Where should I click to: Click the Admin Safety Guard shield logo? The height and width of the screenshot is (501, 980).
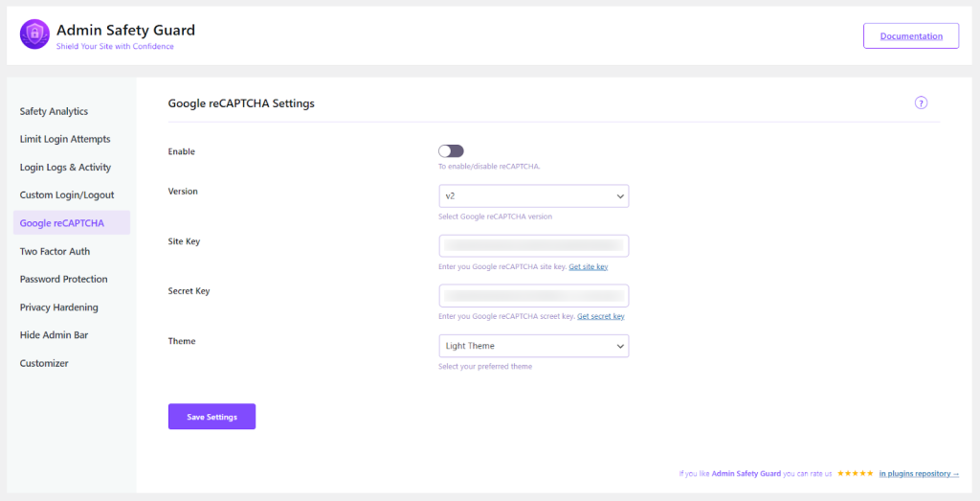coord(34,34)
